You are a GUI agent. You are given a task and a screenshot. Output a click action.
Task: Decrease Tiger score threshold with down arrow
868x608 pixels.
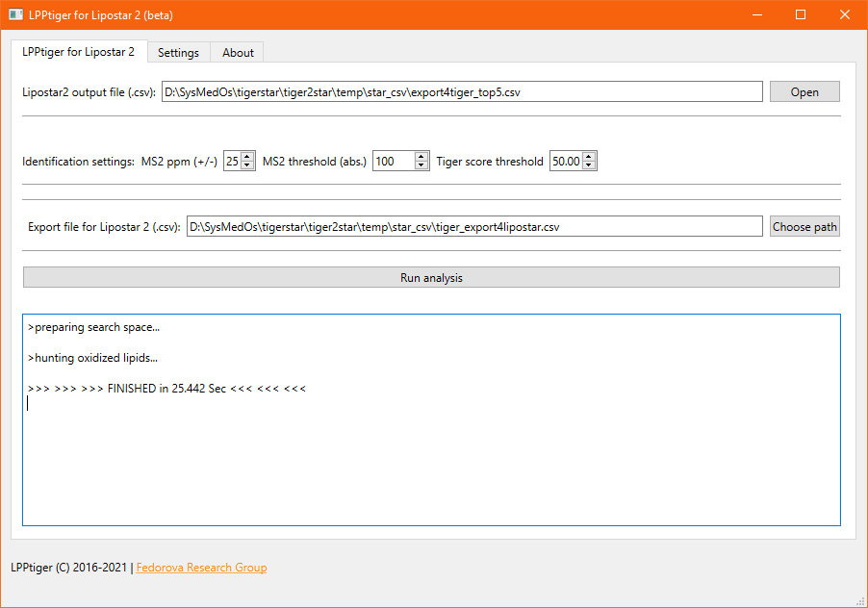click(x=589, y=165)
